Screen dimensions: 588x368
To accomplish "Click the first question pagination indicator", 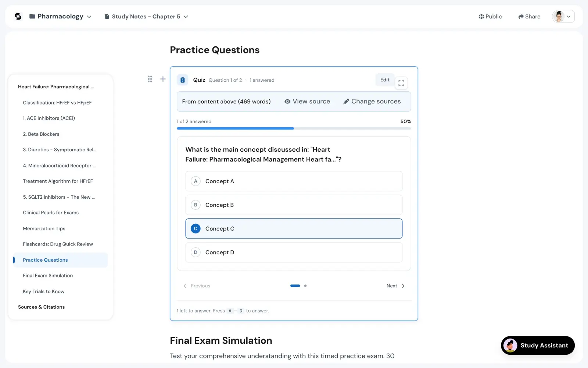I will (x=295, y=286).
